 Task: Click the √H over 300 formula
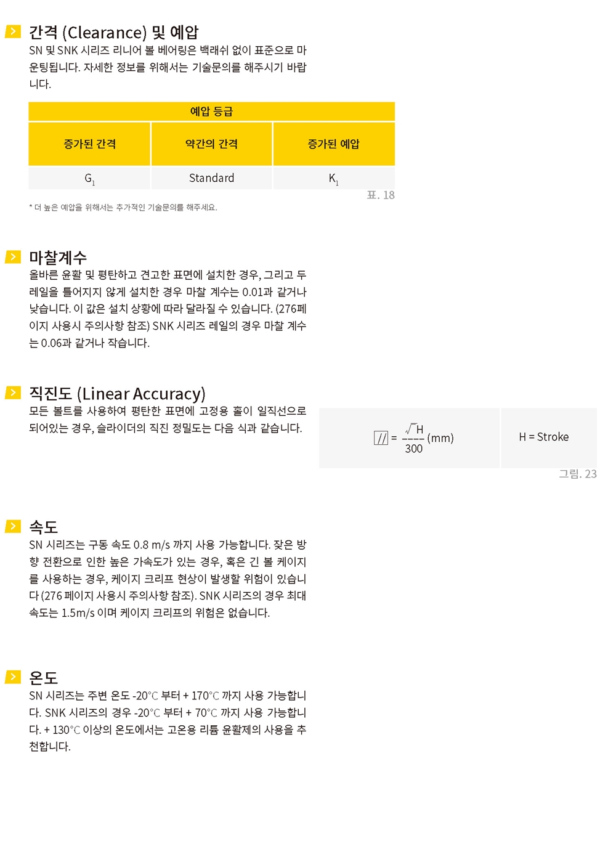[414, 438]
